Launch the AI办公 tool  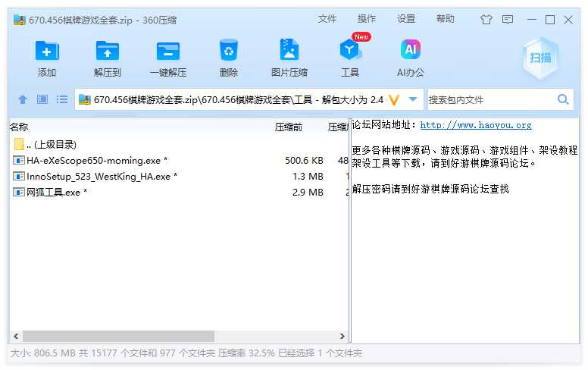pyautogui.click(x=410, y=49)
